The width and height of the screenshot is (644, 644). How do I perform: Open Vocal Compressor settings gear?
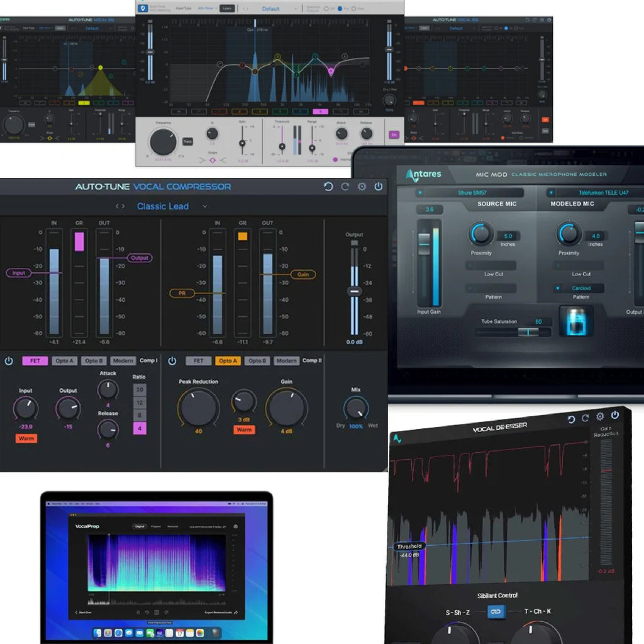point(362,187)
